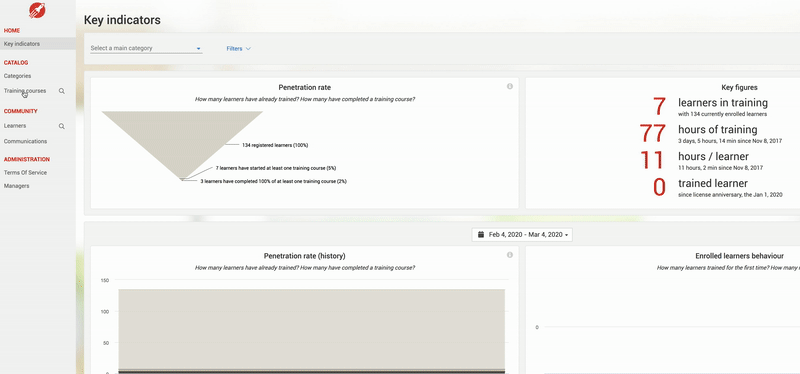Click 'Penetration rate (history)' card title

point(305,256)
